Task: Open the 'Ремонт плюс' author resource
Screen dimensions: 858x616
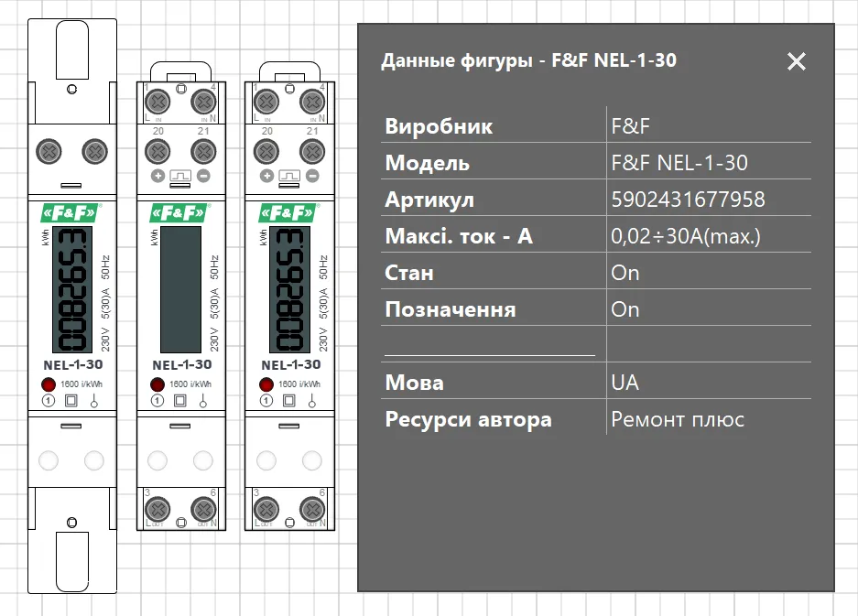Action: [x=678, y=419]
